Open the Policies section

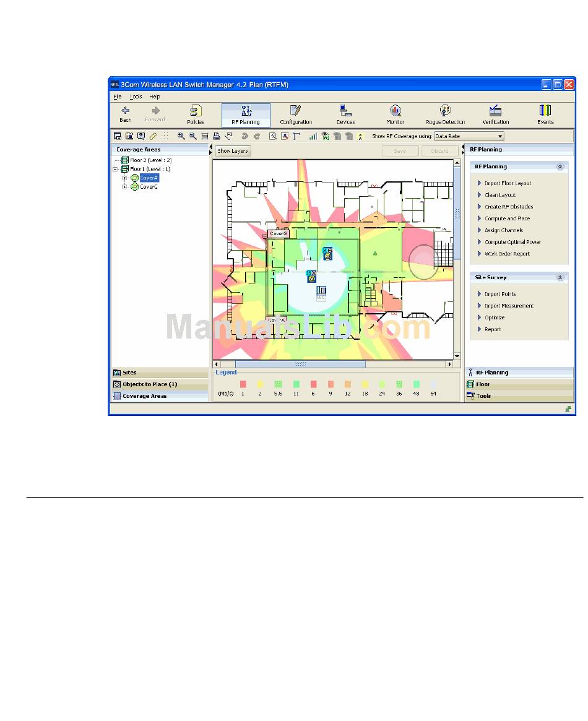196,114
